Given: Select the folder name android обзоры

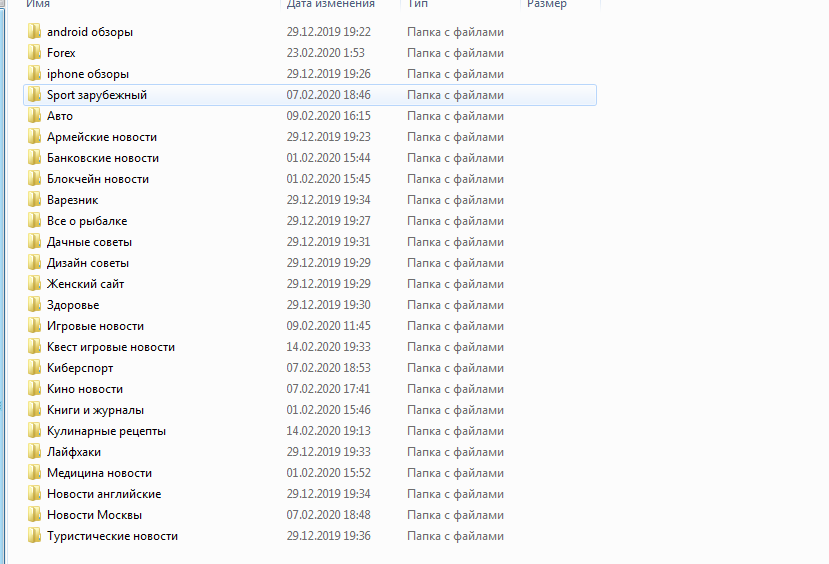Looking at the screenshot, I should (x=90, y=32).
